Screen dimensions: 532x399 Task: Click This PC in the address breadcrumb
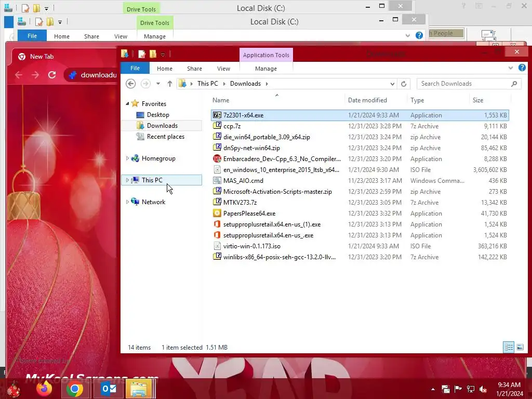pyautogui.click(x=208, y=84)
